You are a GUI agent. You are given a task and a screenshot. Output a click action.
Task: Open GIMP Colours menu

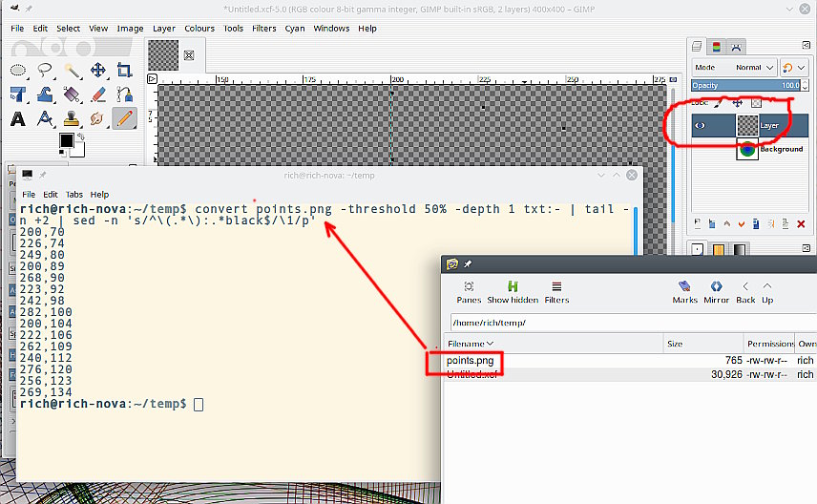[x=199, y=28]
